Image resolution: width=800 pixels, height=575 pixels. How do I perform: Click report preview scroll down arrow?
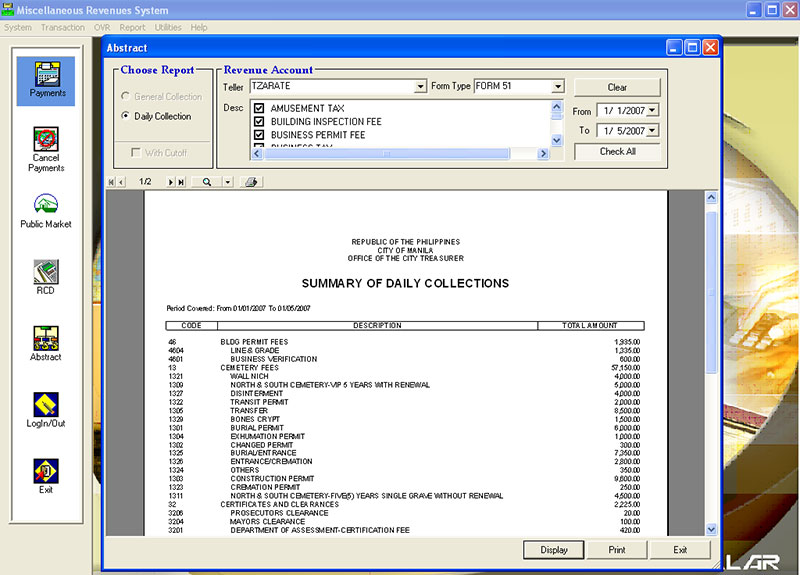point(711,530)
